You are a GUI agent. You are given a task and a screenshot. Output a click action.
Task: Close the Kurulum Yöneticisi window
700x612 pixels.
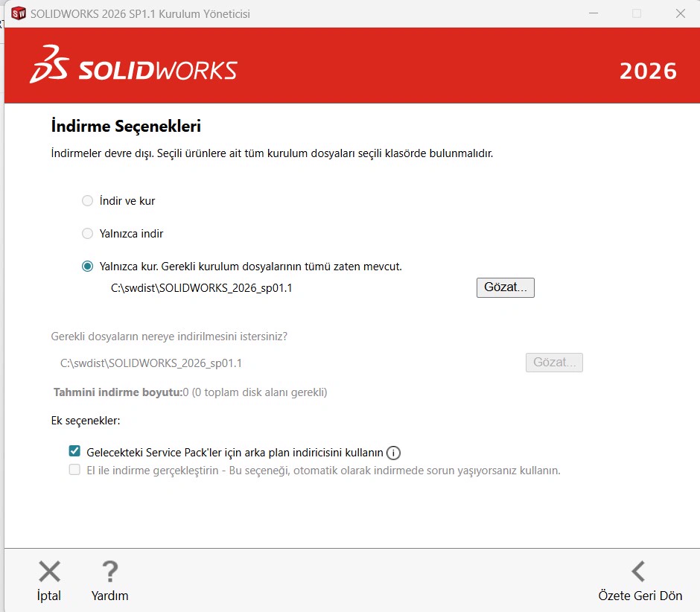(681, 13)
